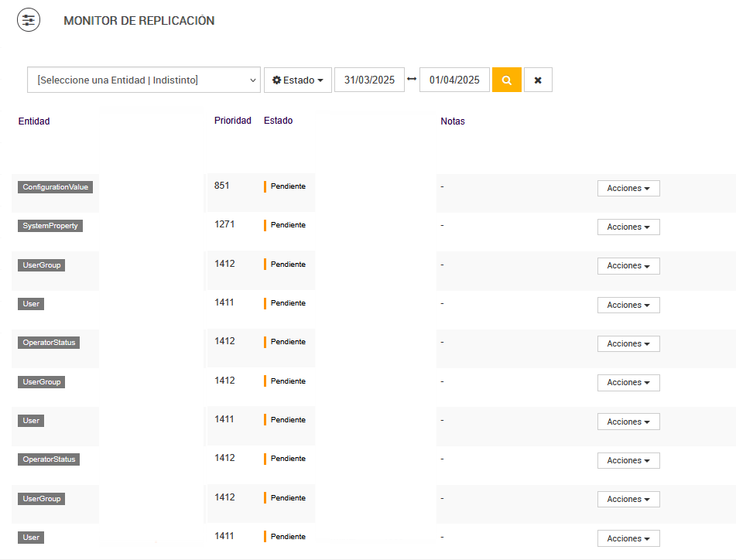This screenshot has width=736, height=560.
Task: Click the Estado column header
Action: coord(279,121)
